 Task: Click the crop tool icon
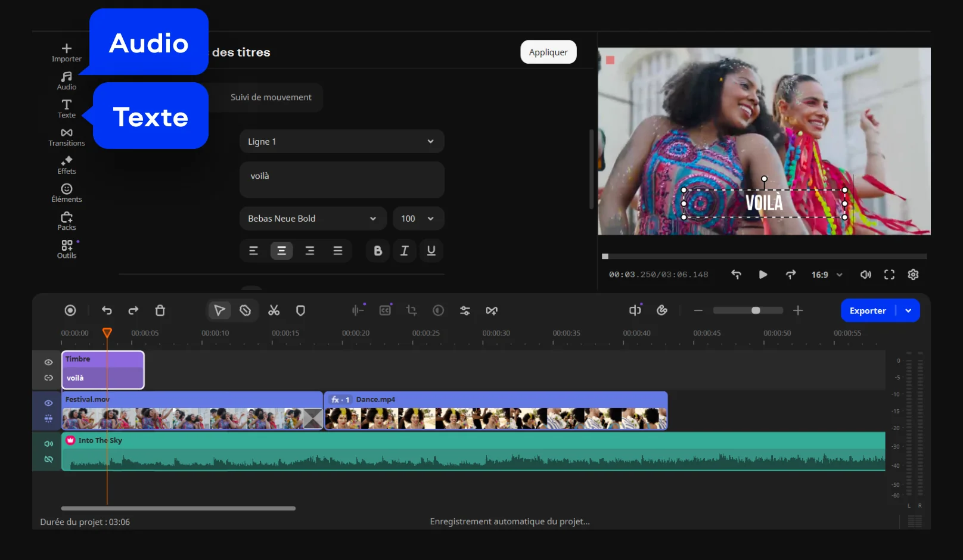click(x=411, y=310)
